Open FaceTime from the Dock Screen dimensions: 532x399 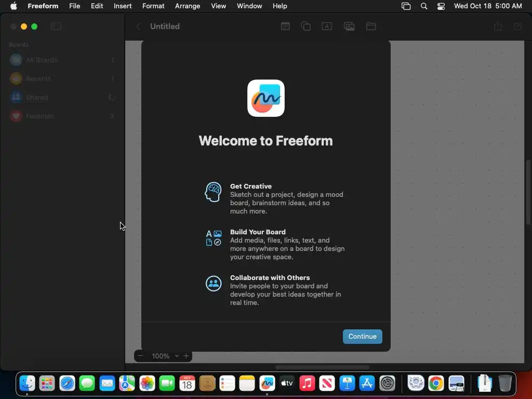point(167,383)
